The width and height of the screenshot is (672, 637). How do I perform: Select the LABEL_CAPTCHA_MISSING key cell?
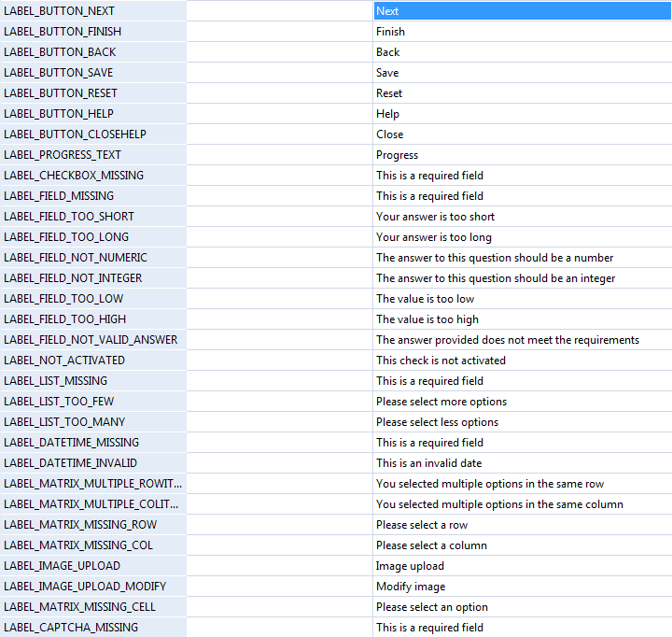(93, 628)
